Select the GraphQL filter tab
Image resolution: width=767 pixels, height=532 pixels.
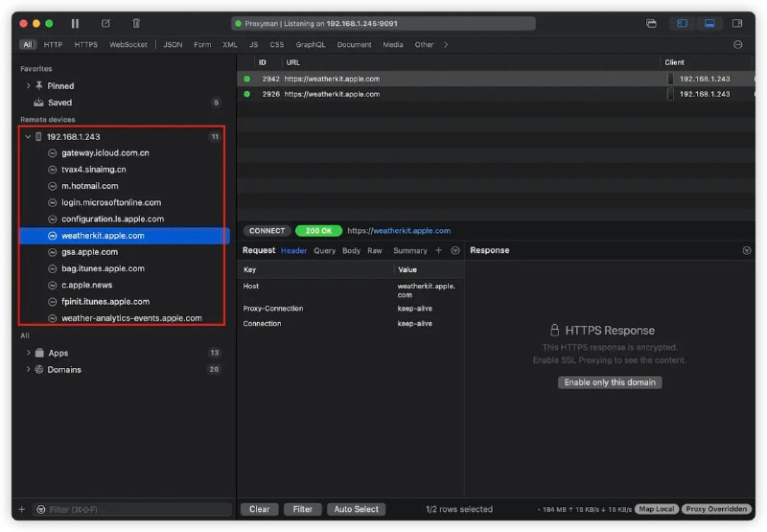tap(311, 44)
